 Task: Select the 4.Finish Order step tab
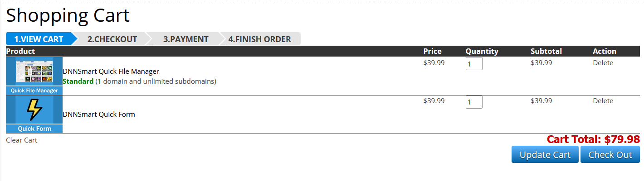[x=259, y=39]
